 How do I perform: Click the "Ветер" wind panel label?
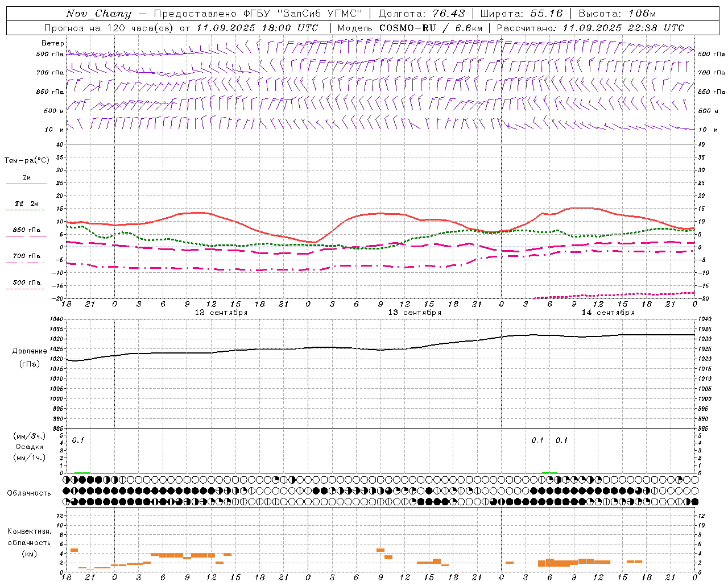click(x=53, y=43)
